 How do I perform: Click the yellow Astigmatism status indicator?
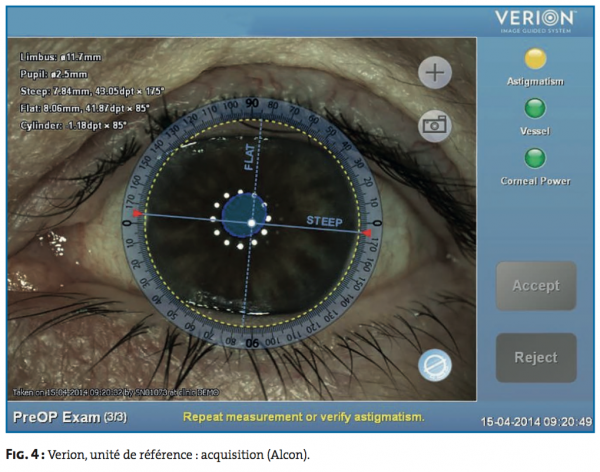click(x=536, y=60)
